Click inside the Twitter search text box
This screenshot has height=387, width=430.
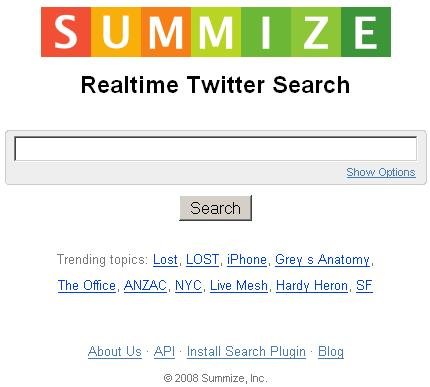pyautogui.click(x=215, y=149)
